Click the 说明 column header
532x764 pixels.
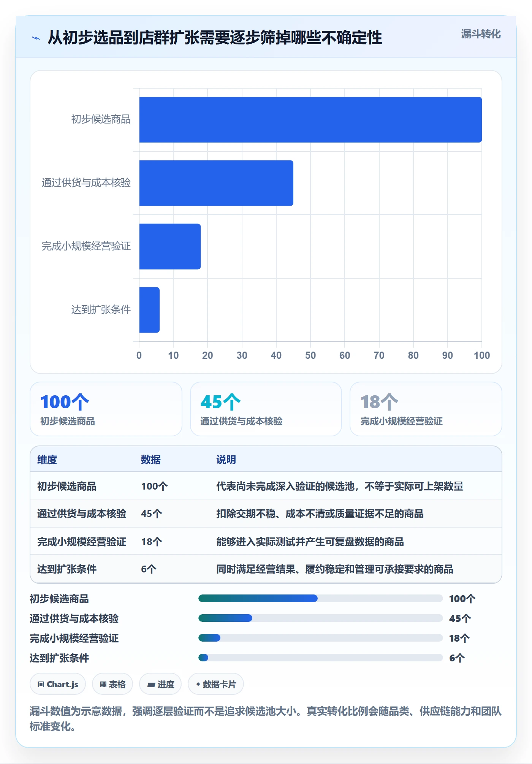226,460
